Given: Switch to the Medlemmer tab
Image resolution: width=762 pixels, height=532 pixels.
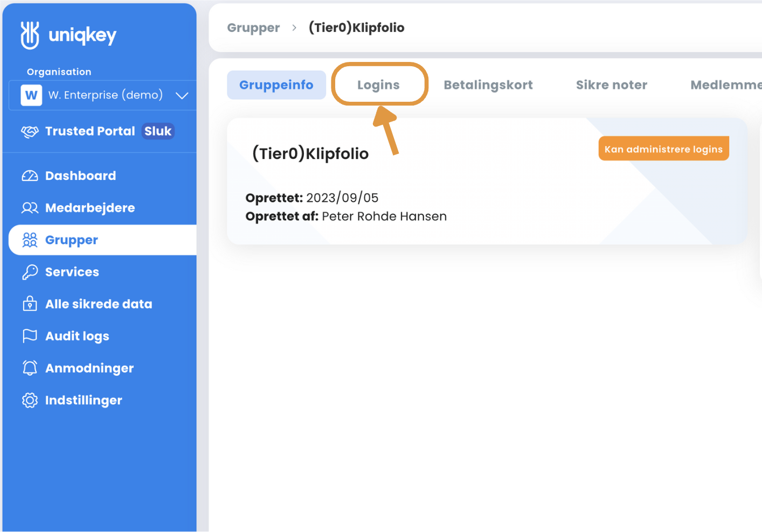Looking at the screenshot, I should pyautogui.click(x=726, y=85).
